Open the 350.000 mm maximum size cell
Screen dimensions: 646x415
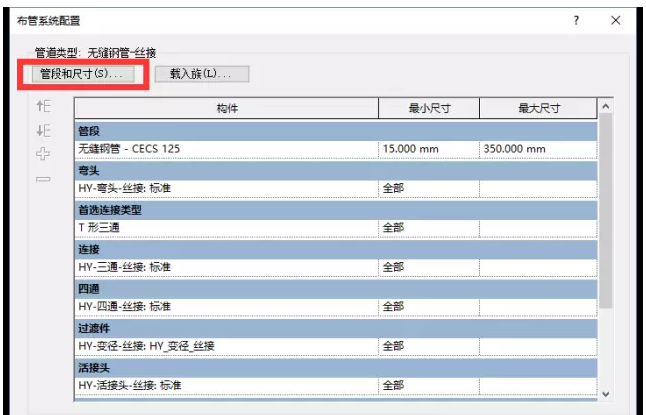[537, 149]
